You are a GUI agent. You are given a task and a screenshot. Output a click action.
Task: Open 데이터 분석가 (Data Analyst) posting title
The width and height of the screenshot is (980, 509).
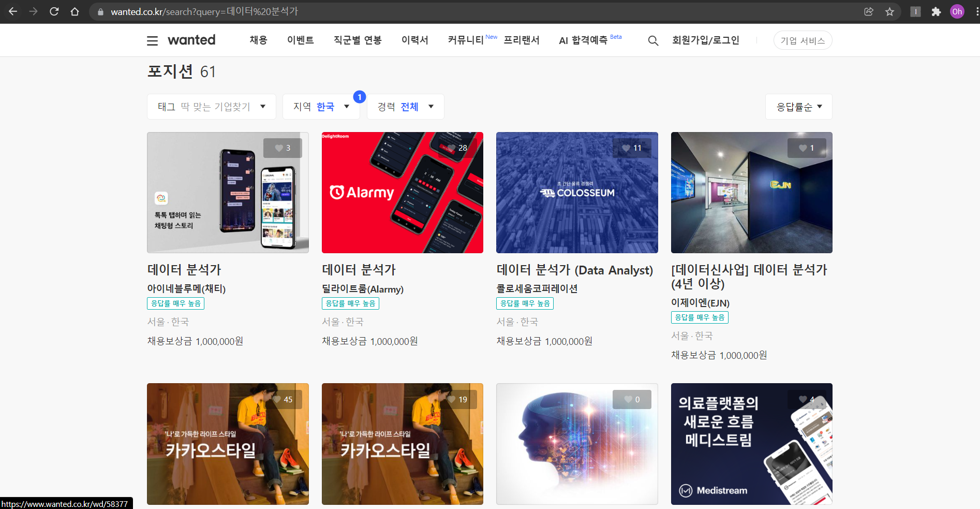(x=575, y=270)
